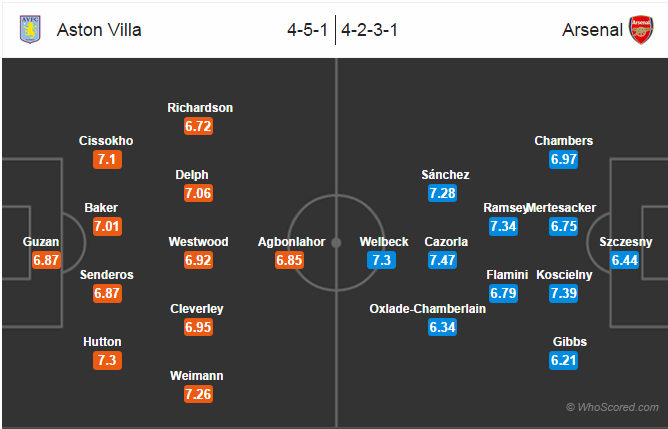Open the Aston Villa team name link
This screenshot has height=429, width=668.
coord(99,29)
